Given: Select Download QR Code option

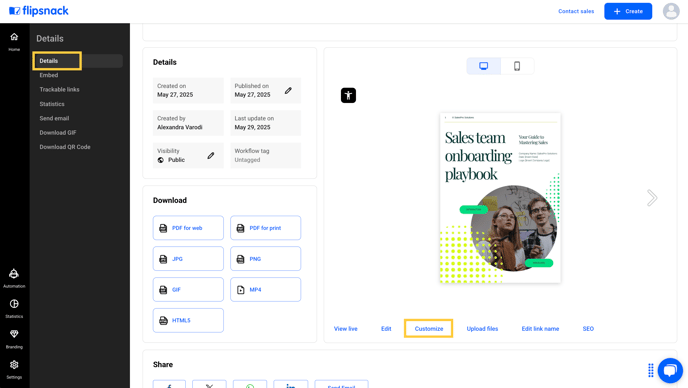Looking at the screenshot, I should (65, 147).
